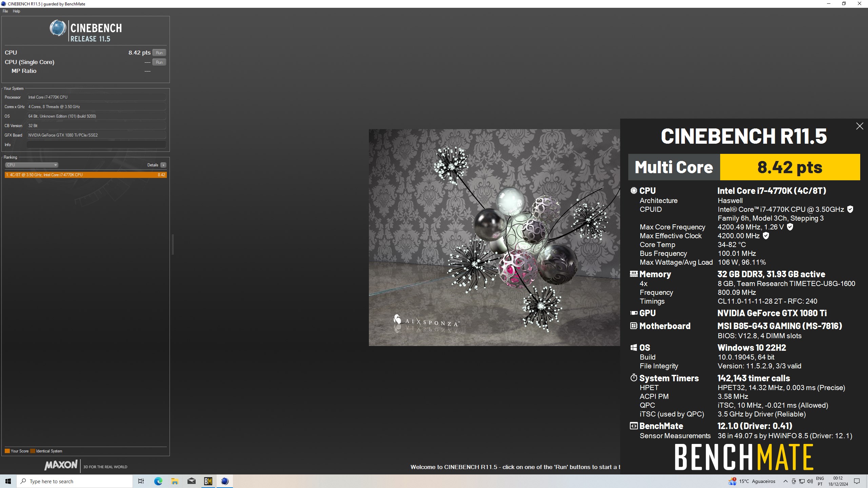
Task: Click the taskbar search box
Action: (75, 481)
